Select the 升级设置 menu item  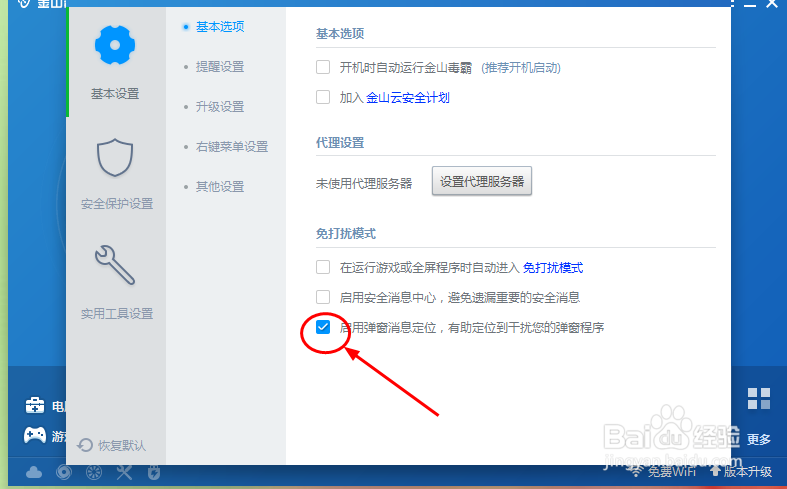tap(220, 107)
